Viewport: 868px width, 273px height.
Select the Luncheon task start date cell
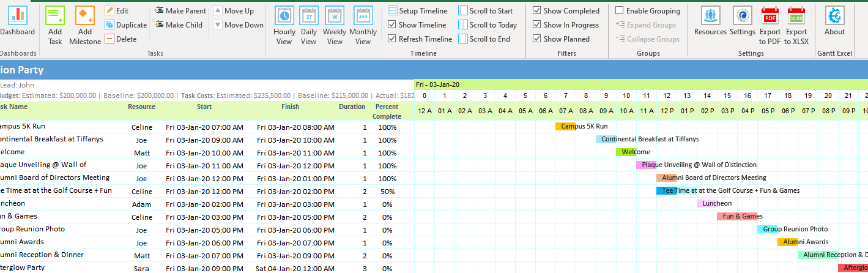click(204, 204)
